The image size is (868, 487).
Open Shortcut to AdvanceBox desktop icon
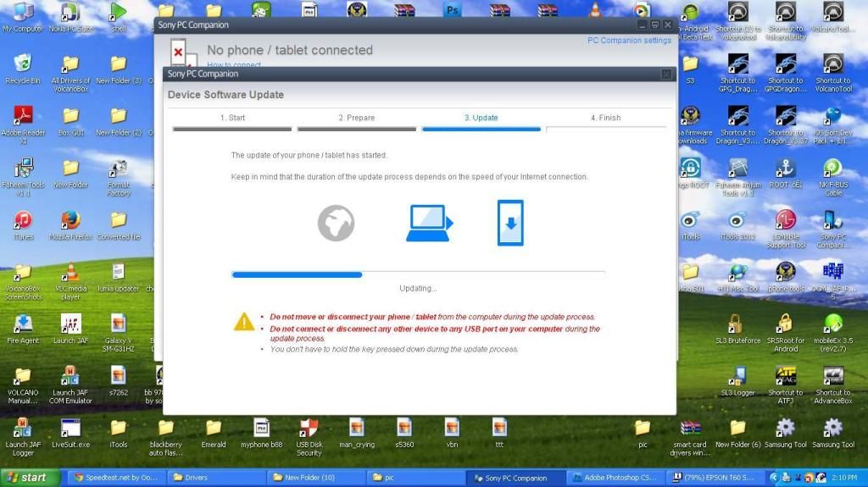point(833,385)
